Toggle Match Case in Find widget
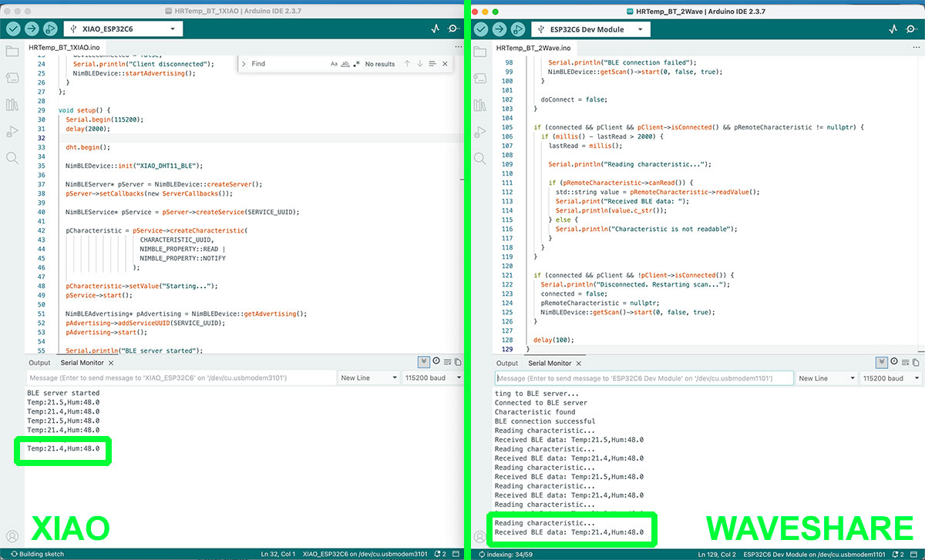Screen dimensions: 925x560 tap(334, 64)
